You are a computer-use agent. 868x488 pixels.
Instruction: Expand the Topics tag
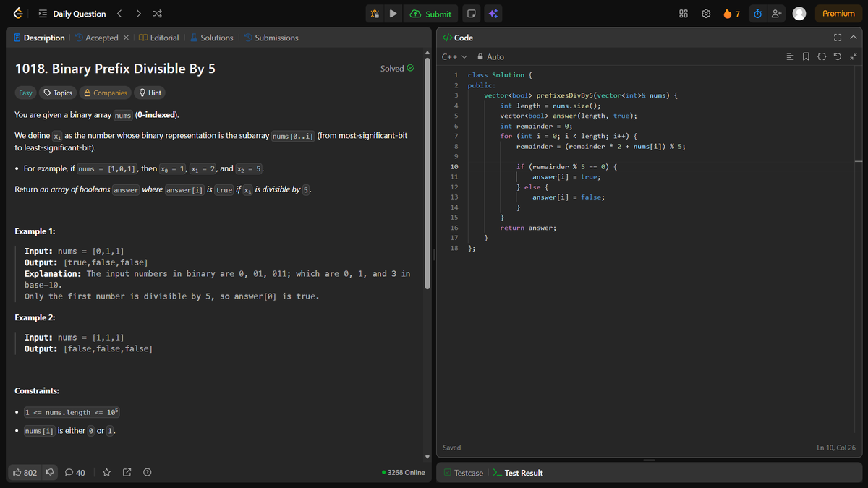click(x=58, y=93)
